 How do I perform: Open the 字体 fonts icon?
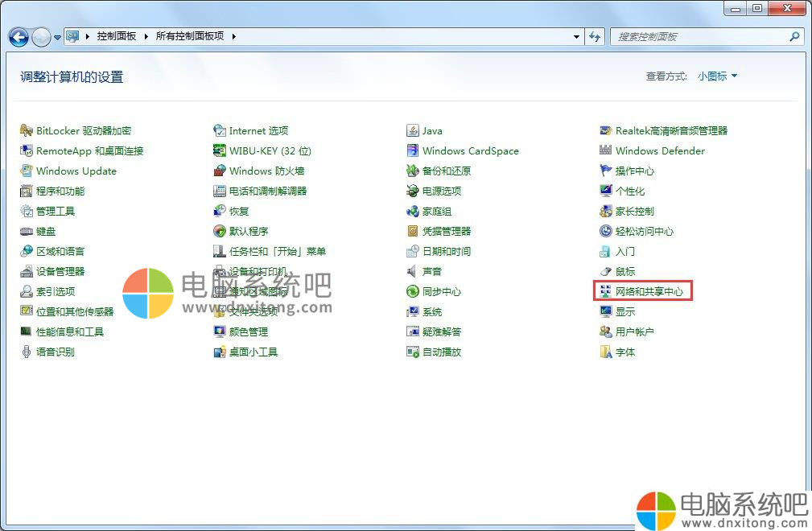pos(606,352)
